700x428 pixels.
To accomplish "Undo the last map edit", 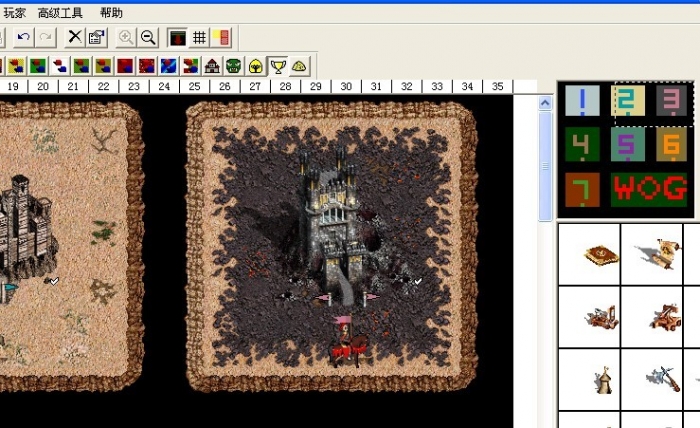I will point(24,37).
